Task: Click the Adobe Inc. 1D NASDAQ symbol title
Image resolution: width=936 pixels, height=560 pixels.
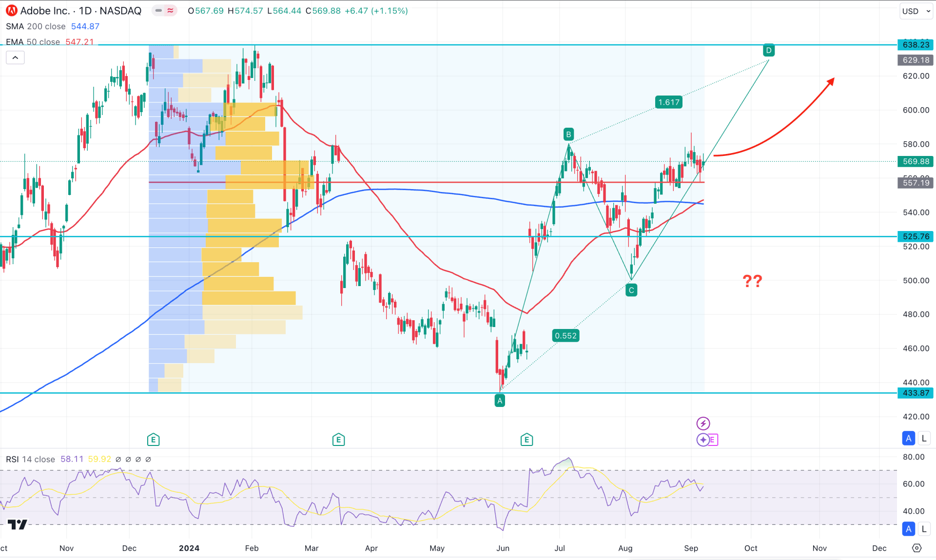Action: point(81,11)
